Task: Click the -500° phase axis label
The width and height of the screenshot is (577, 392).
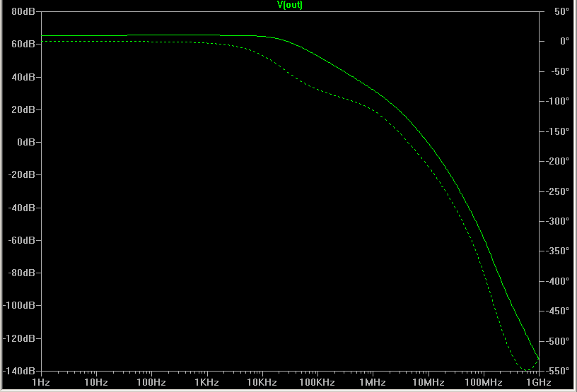Action: click(557, 341)
